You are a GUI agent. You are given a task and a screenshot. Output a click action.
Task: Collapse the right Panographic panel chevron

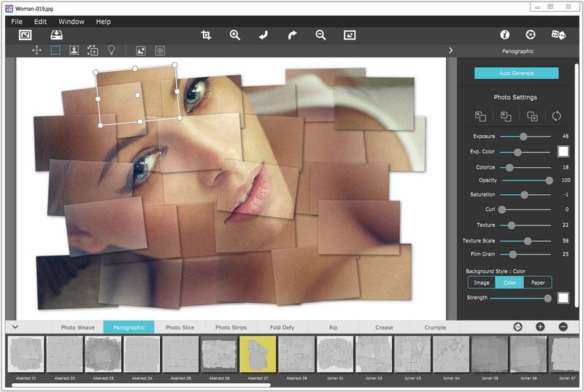click(450, 50)
